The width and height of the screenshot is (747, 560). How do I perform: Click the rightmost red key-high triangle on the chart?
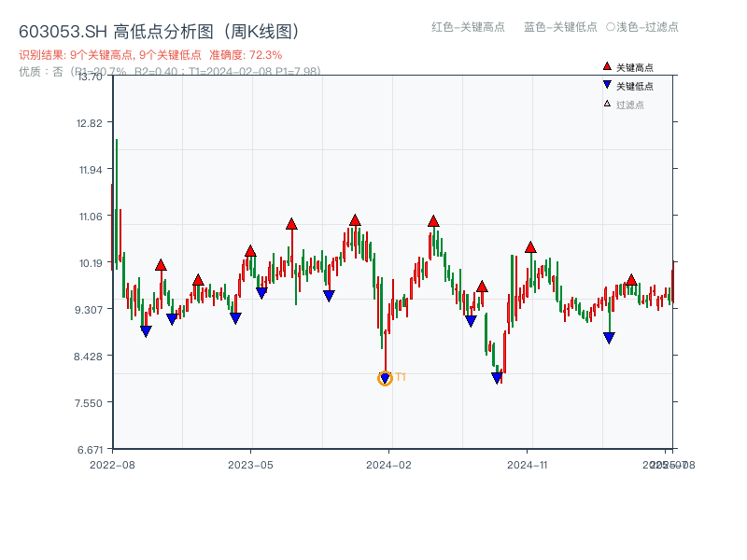(631, 279)
